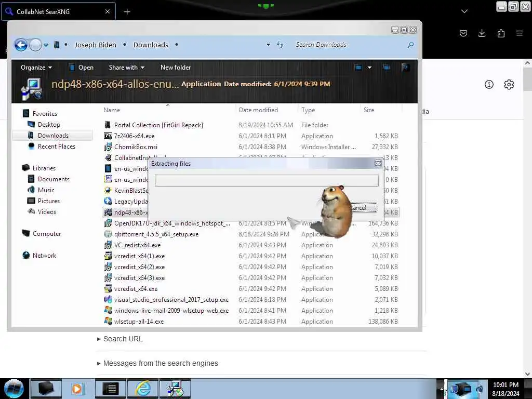532x399 pixels.
Task: Click the search magnifier icon in Explorer
Action: pyautogui.click(x=410, y=45)
